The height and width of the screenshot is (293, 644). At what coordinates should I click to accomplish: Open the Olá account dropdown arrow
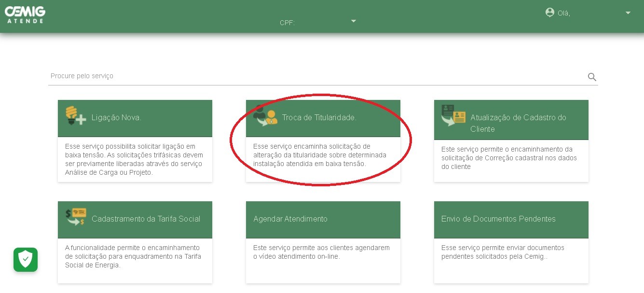[x=628, y=13]
